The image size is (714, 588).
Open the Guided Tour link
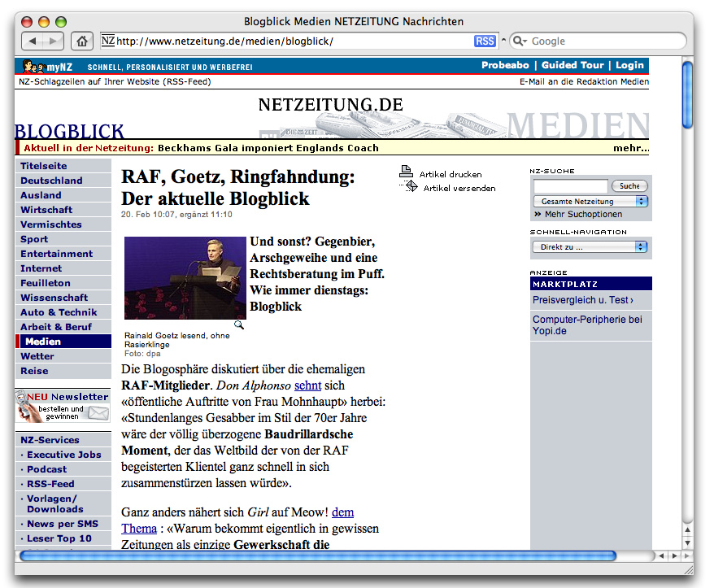point(573,65)
